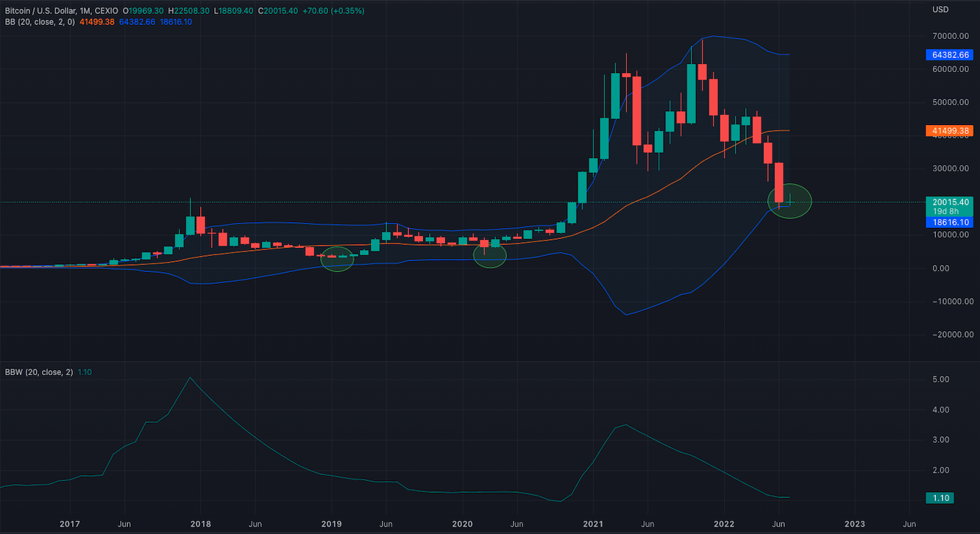The width and height of the screenshot is (980, 534).
Task: Select the low value L18809.40
Action: click(x=232, y=11)
